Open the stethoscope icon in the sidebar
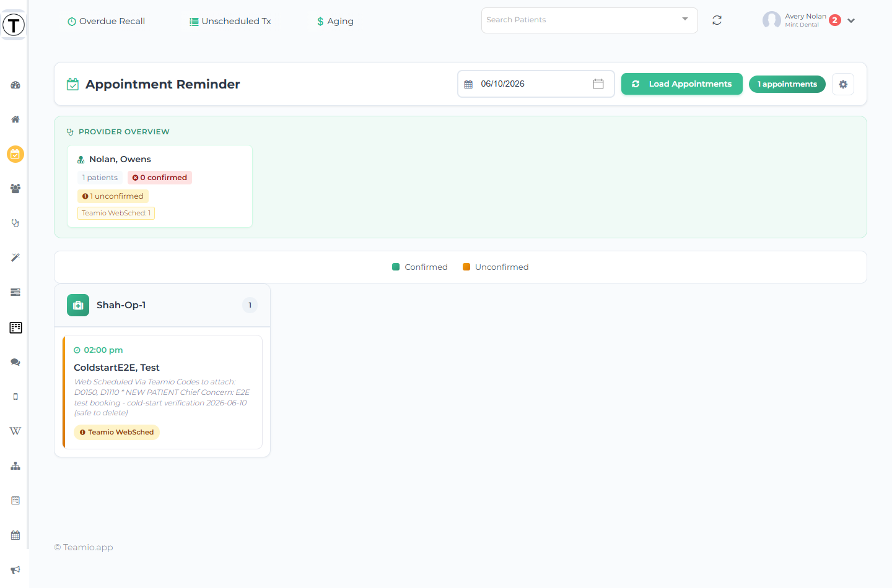This screenshot has height=588, width=892. [15, 223]
